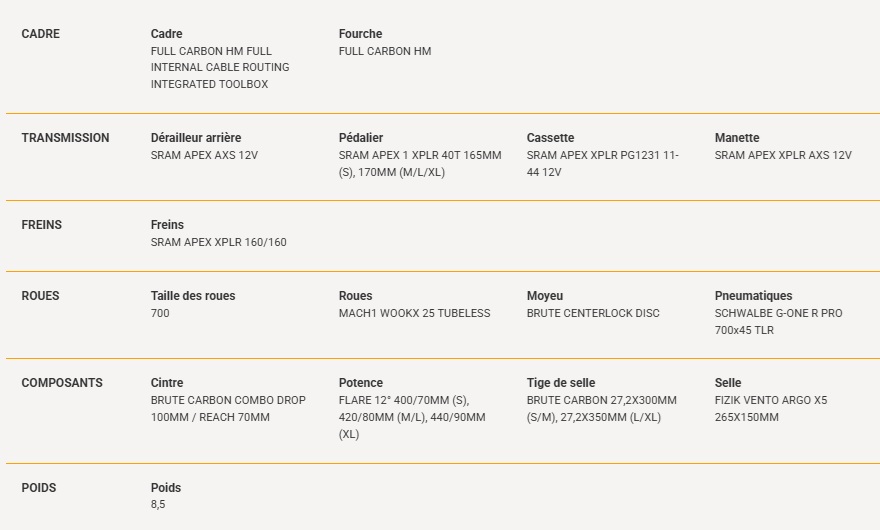This screenshot has width=880, height=530.
Task: Select the ROUES section label
Action: (x=40, y=296)
